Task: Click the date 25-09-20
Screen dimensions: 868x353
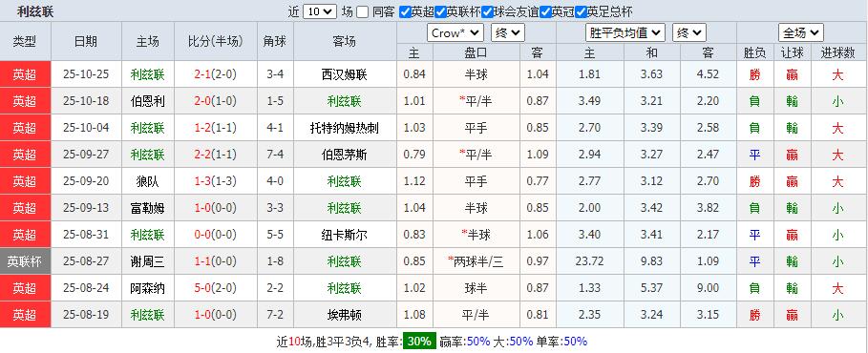Action: (86, 181)
